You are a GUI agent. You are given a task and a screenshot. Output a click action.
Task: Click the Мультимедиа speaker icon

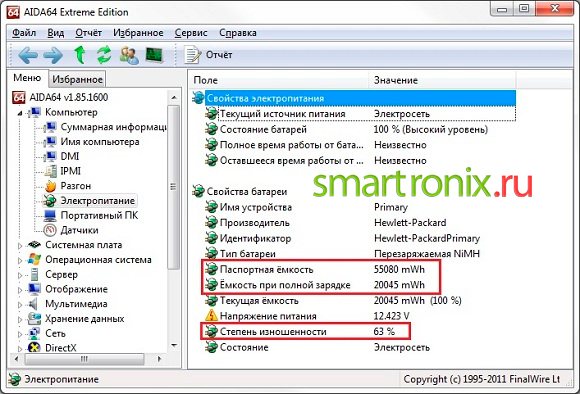tap(34, 304)
